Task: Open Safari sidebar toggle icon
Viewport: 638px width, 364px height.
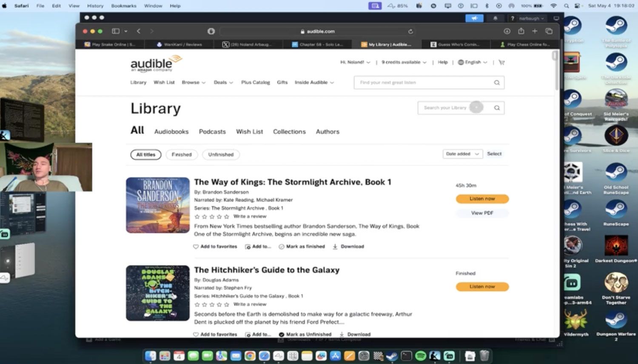Action: [116, 31]
